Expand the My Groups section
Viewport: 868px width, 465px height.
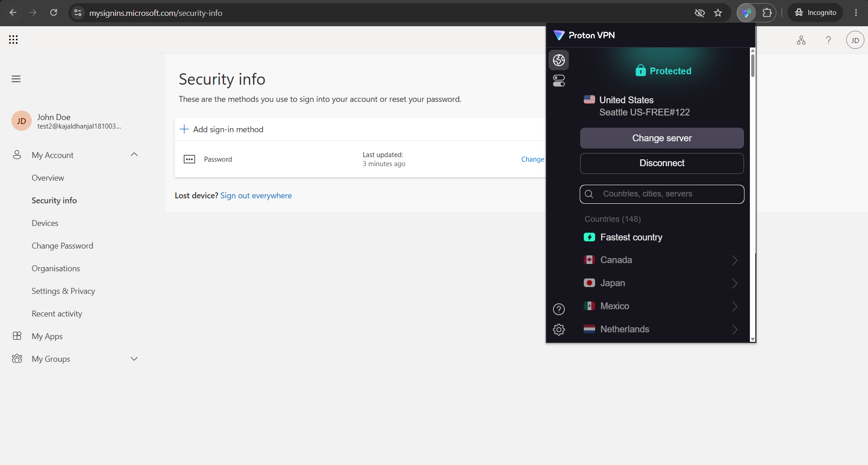tap(134, 359)
